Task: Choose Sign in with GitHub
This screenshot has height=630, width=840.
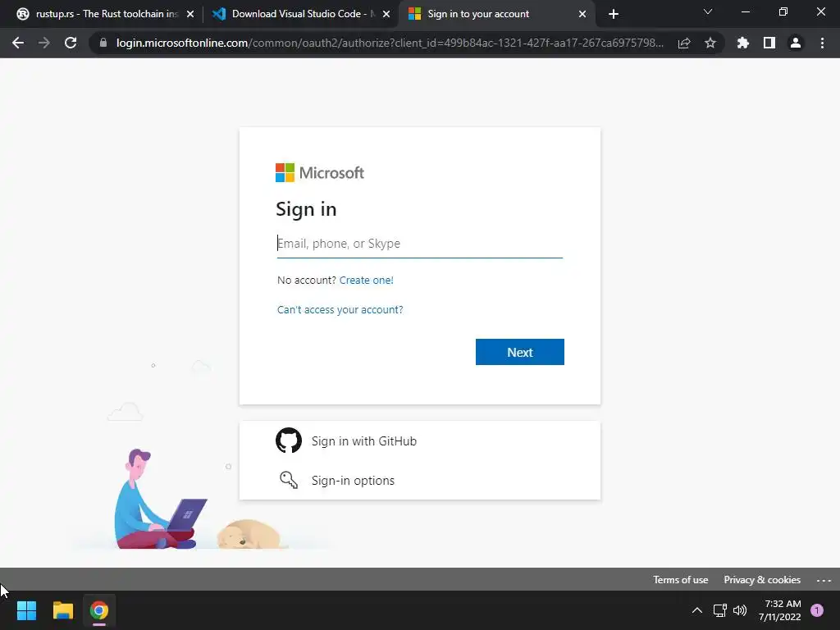Action: [x=419, y=441]
